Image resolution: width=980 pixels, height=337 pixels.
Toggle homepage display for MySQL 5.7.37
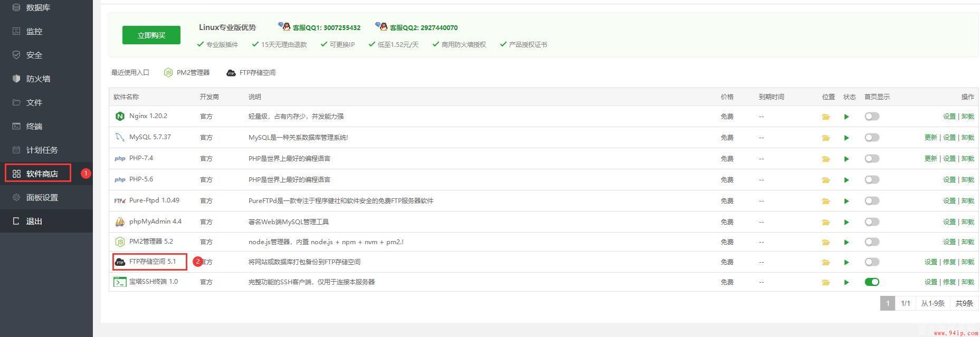(x=872, y=138)
